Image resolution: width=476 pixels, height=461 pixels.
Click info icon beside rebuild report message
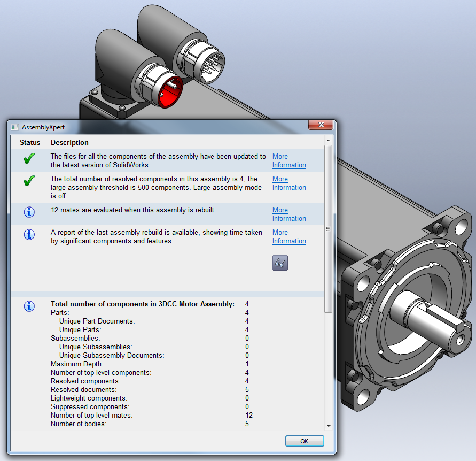29,235
